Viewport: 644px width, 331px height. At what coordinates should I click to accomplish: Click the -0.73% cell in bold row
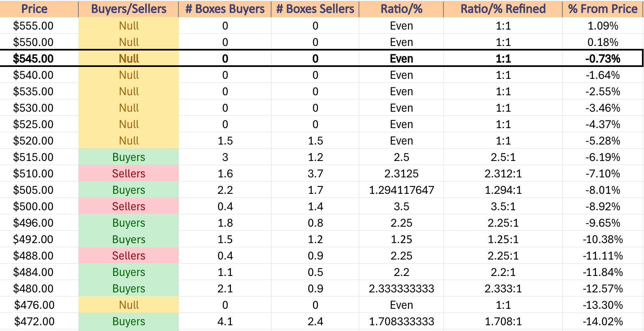(602, 58)
